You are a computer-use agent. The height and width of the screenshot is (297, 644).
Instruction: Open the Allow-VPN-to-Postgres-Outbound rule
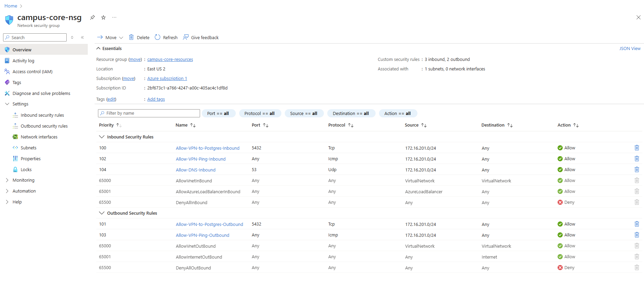coord(210,224)
